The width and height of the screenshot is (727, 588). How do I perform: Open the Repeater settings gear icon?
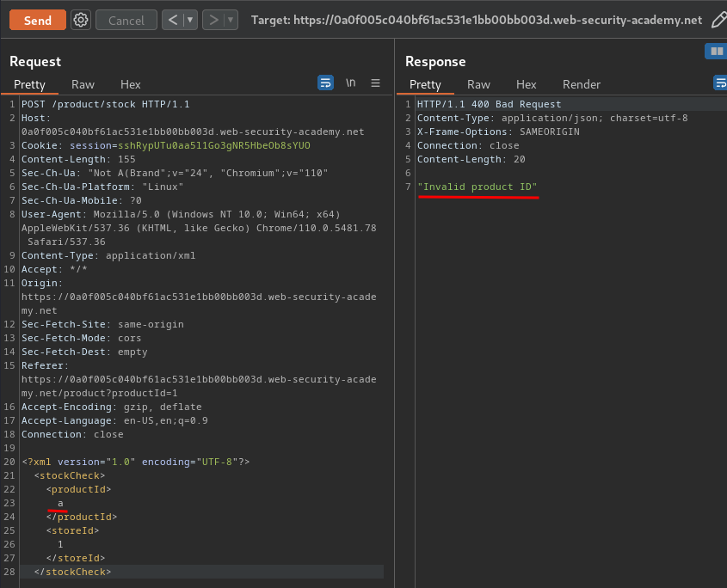[81, 20]
